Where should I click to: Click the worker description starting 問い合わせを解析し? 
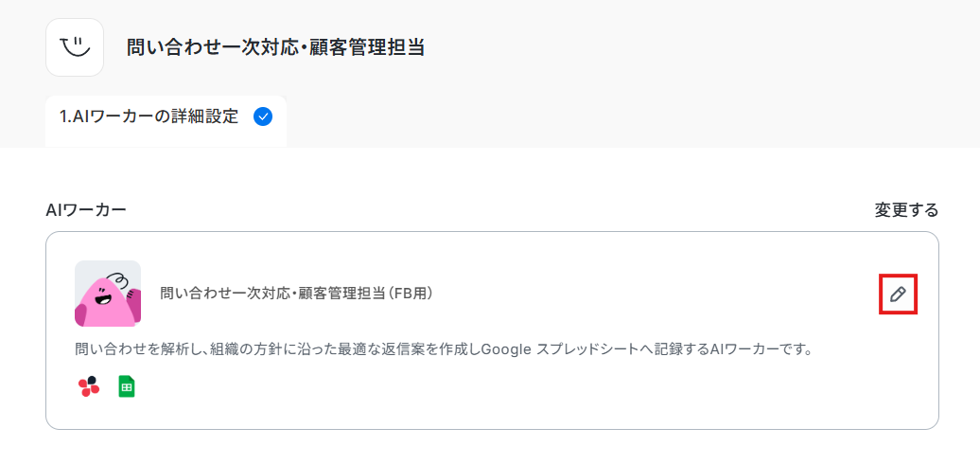click(443, 348)
